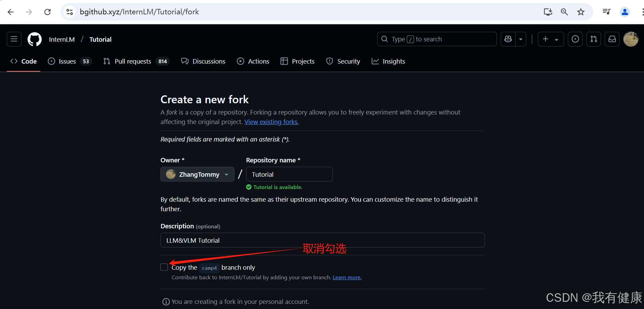Image resolution: width=644 pixels, height=309 pixels.
Task: Focus the Type / to search box
Action: point(437,39)
